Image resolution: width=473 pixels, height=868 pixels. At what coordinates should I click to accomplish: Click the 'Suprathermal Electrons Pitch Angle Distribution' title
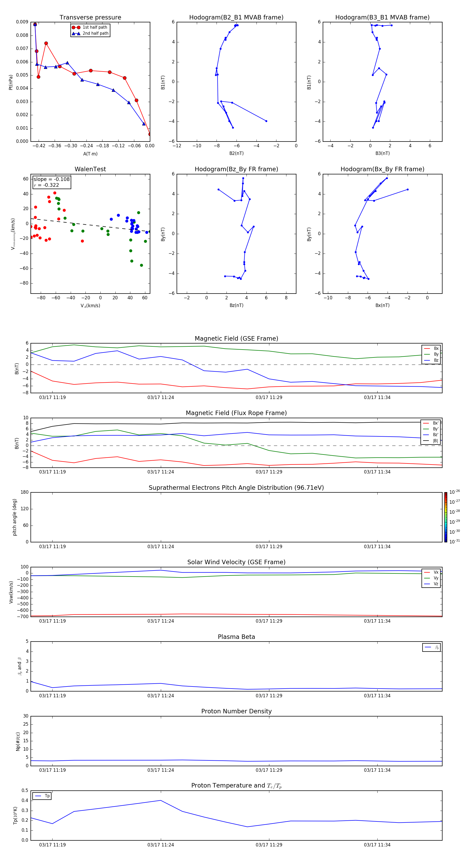[236, 488]
